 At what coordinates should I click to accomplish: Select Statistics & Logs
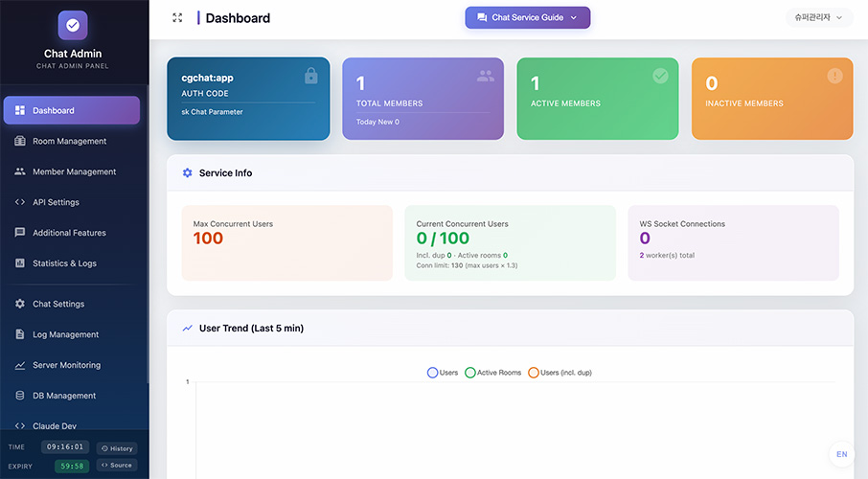pos(72,263)
